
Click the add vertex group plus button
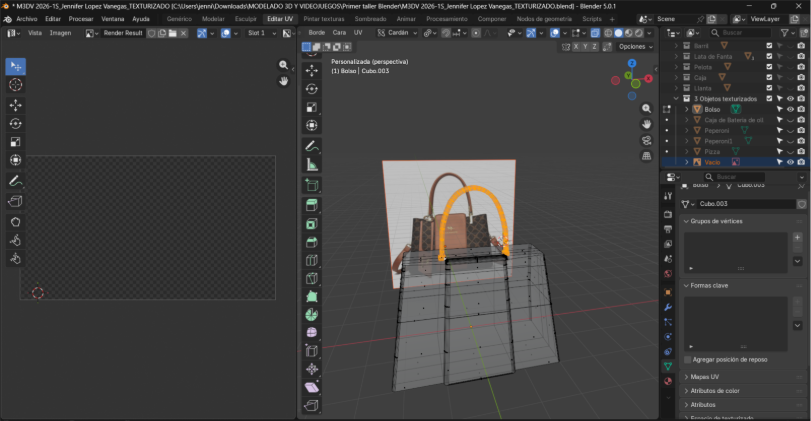click(797, 238)
